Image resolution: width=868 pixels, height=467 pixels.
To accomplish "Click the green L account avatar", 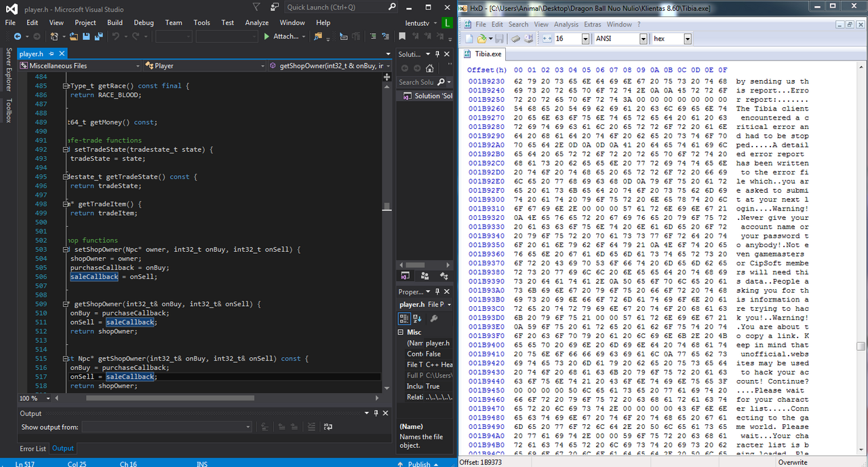I will [447, 23].
